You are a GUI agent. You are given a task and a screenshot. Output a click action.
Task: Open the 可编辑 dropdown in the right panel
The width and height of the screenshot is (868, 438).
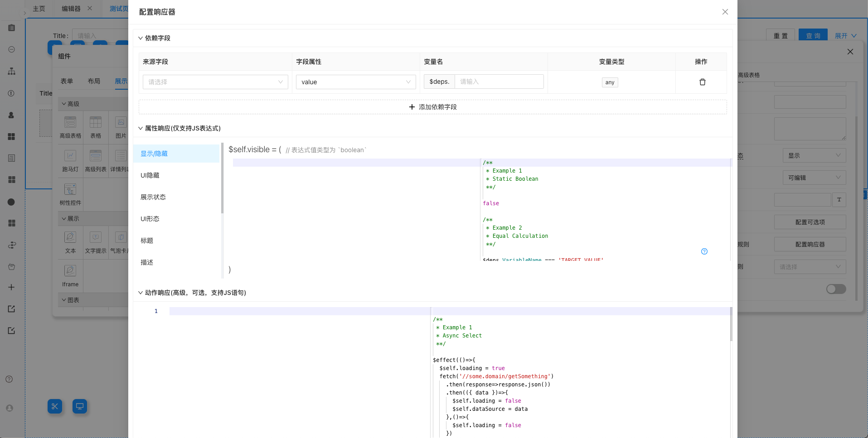(x=814, y=178)
